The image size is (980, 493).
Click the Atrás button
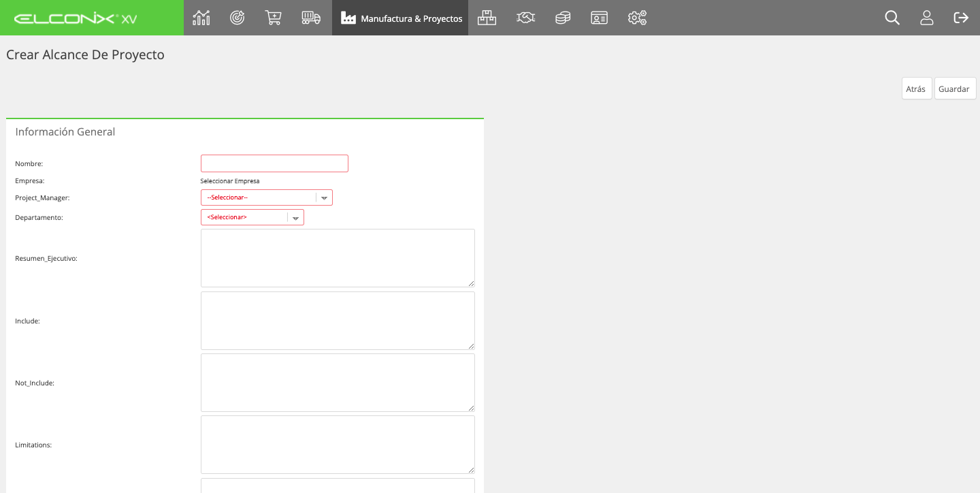[x=917, y=89]
